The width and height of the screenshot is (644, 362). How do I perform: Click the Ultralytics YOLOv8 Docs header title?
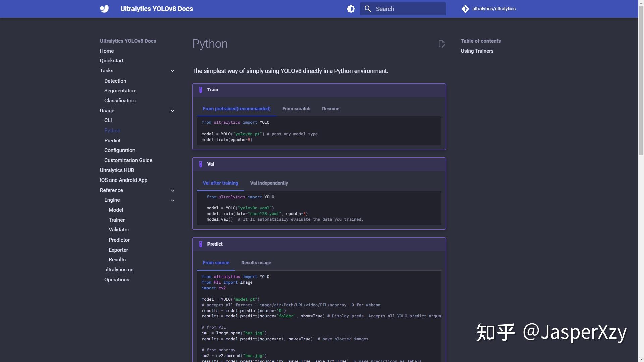[157, 9]
